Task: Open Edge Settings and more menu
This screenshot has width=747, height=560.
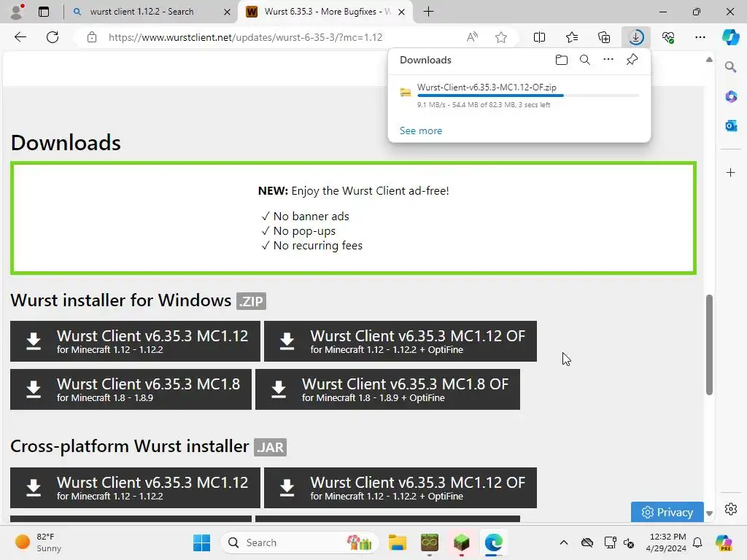Action: (x=700, y=37)
